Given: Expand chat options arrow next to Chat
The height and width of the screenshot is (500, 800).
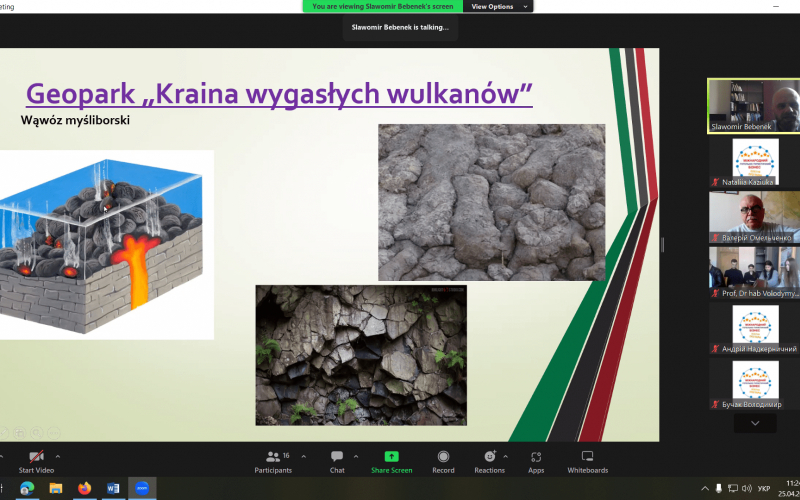Looking at the screenshot, I should pyautogui.click(x=356, y=457).
